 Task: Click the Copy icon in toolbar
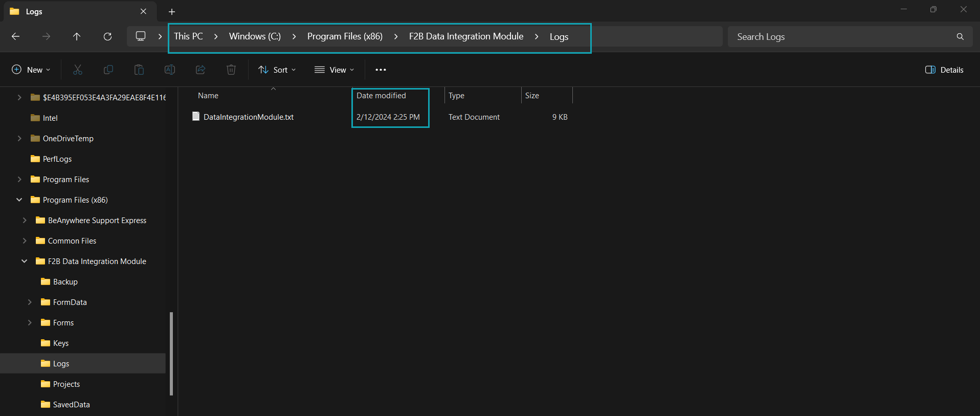108,70
